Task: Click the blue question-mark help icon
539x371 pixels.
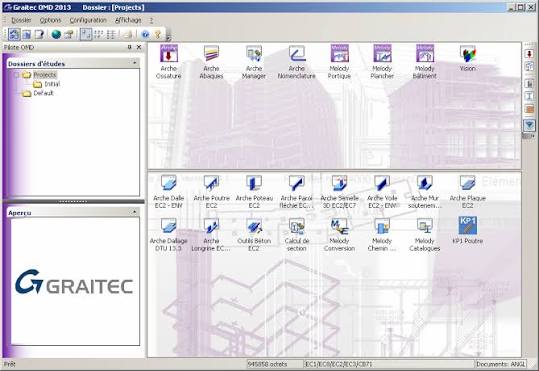Action: [145, 34]
